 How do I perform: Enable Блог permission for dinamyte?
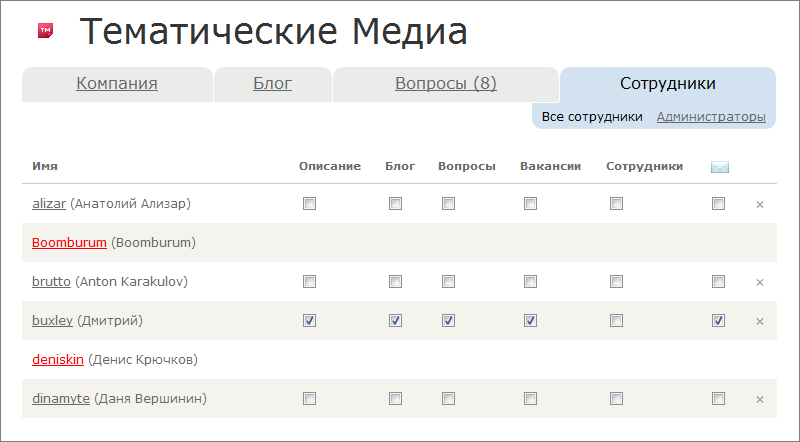pyautogui.click(x=395, y=399)
